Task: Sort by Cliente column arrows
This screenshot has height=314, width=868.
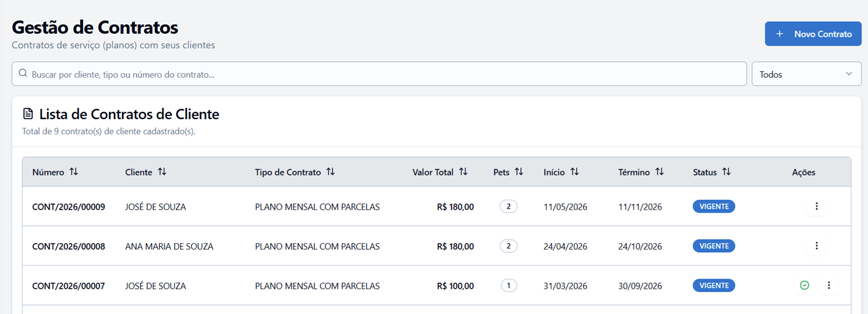Action: click(x=162, y=172)
